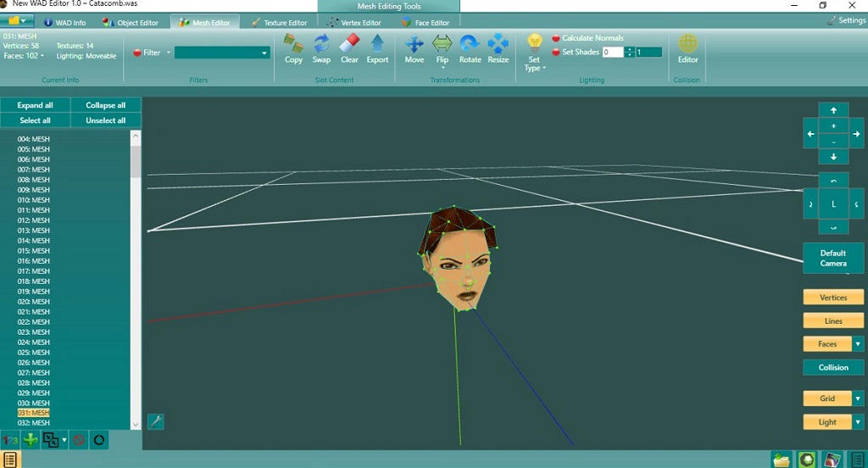Zoom out with the minus camera button
This screenshot has height=468, width=868.
[833, 142]
